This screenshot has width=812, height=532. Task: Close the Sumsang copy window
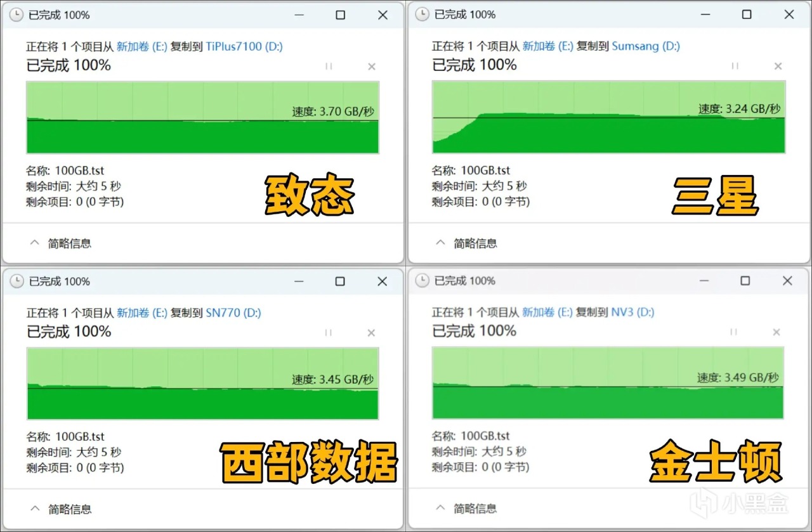[x=789, y=15]
